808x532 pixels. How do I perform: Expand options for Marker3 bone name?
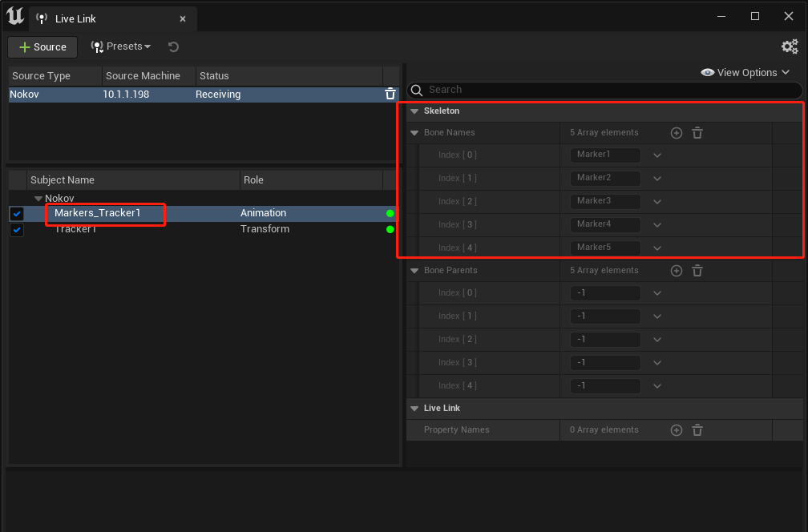tap(657, 201)
